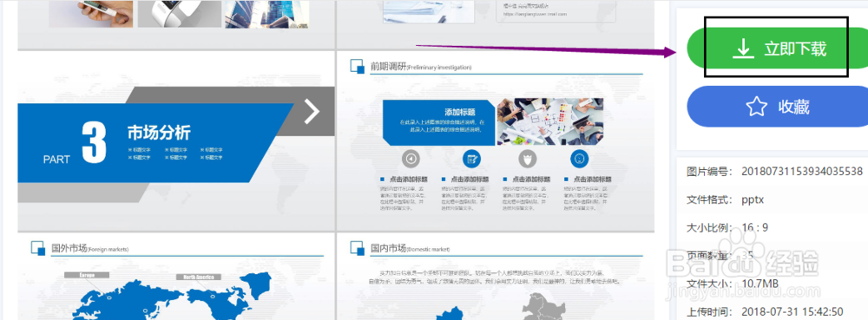Click the 添加标题 blue text box
Screen dimensions: 868x320
click(439, 122)
